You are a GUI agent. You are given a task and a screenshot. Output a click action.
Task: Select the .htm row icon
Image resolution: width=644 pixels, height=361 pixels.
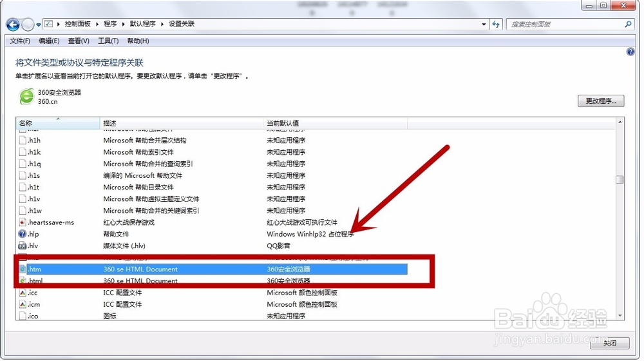point(23,269)
